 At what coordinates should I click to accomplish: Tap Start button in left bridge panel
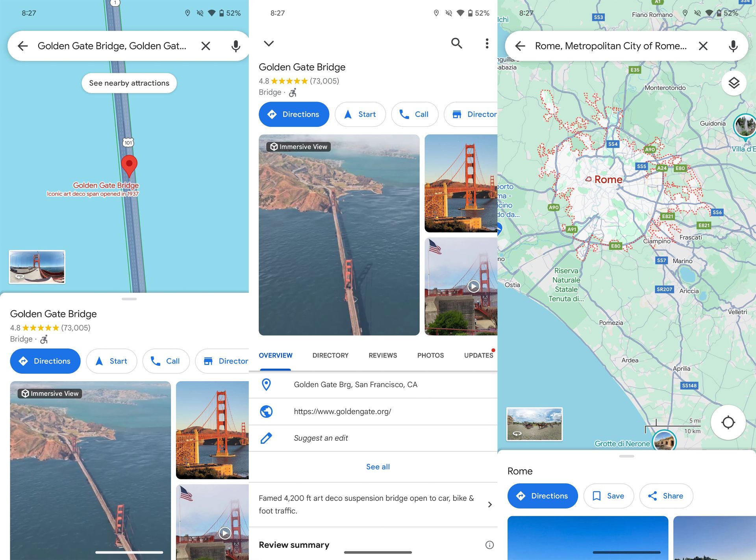(x=111, y=361)
